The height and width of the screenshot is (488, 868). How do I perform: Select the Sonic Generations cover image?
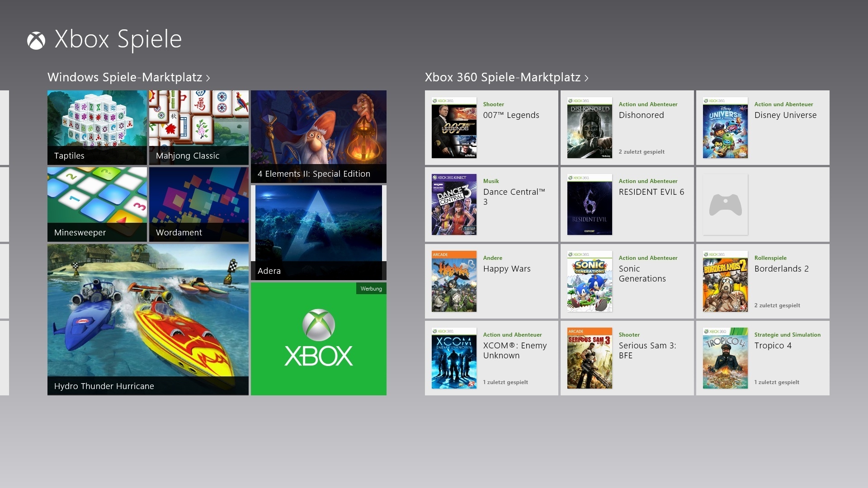point(590,282)
